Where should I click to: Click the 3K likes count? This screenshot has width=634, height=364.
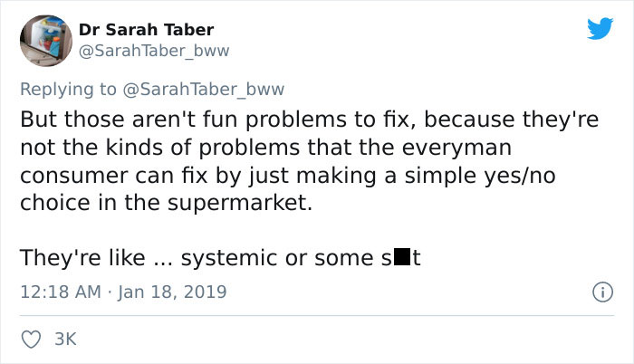[x=65, y=340]
